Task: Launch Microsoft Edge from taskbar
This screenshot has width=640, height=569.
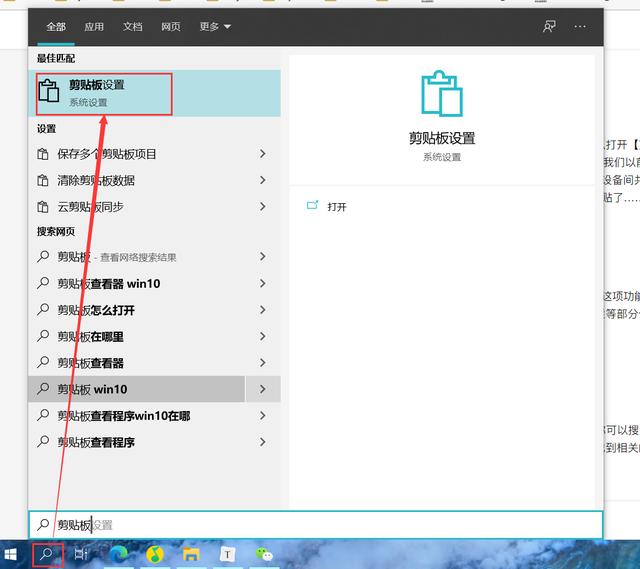Action: [x=118, y=554]
